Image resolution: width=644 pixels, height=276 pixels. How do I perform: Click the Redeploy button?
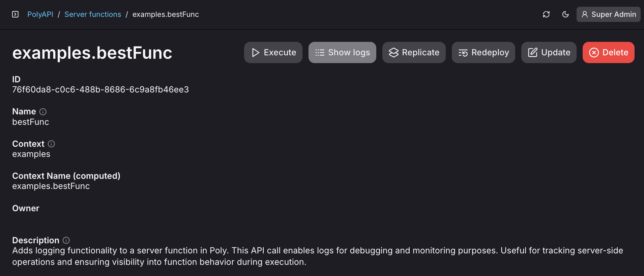point(483,52)
